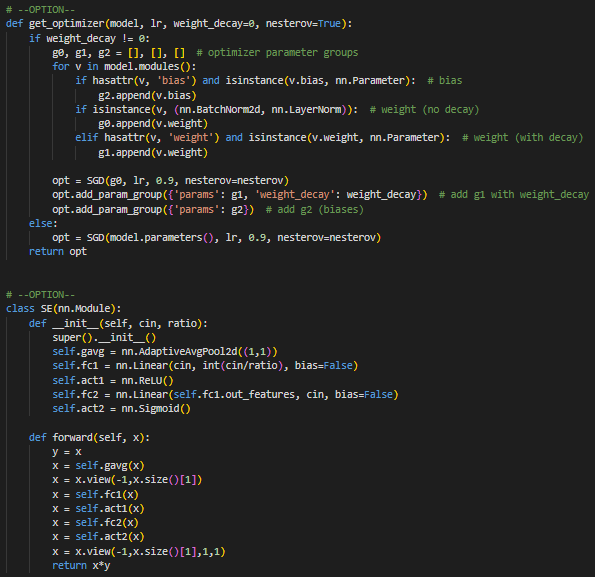Click the line "y = x"

point(66,452)
